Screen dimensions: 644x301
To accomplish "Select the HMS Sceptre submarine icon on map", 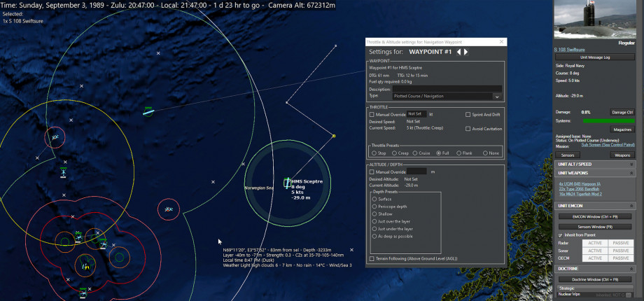I will (287, 183).
